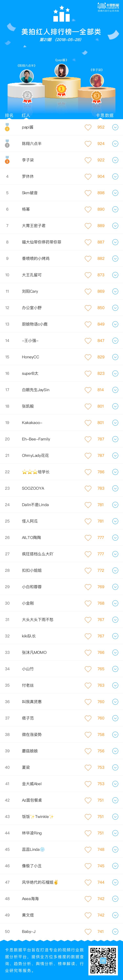This screenshot has height=980, width=123.
Task: Click the silver medal rank icon
Action: pos(7,143)
